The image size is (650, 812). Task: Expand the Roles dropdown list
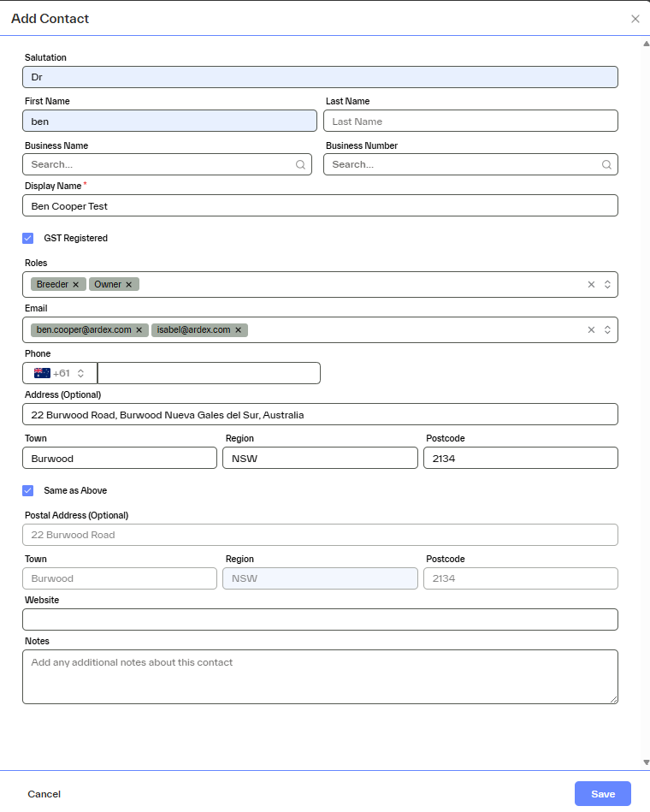607,285
